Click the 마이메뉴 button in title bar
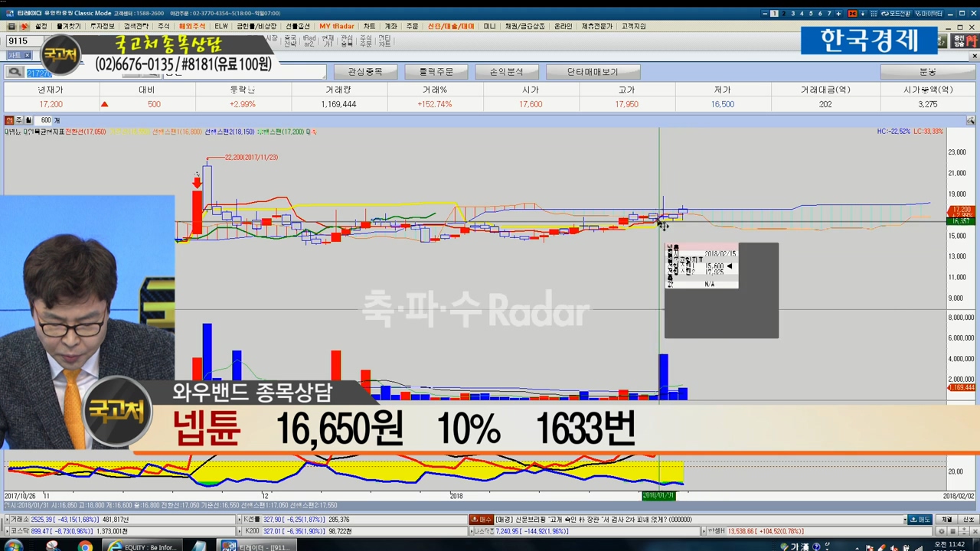The image size is (980, 551). pos(929,14)
